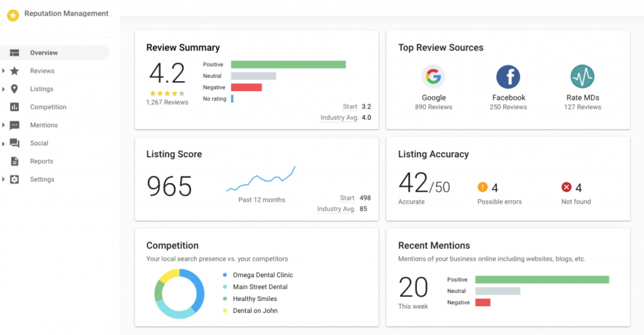Viewport: 644px width, 335px height.
Task: Select Overview in the sidebar menu
Action: pos(44,53)
